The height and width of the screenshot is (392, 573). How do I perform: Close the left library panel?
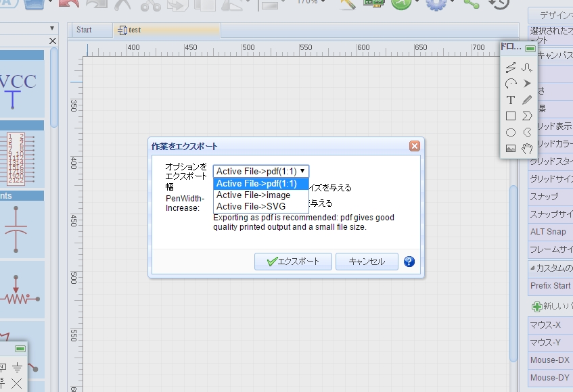pyautogui.click(x=53, y=41)
